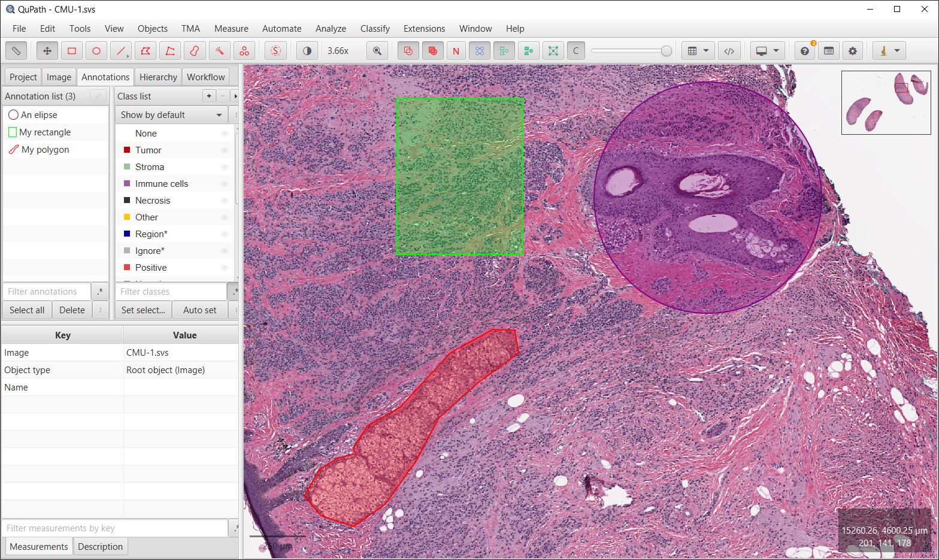
Task: Toggle pixel classification overlay C button
Action: 576,51
